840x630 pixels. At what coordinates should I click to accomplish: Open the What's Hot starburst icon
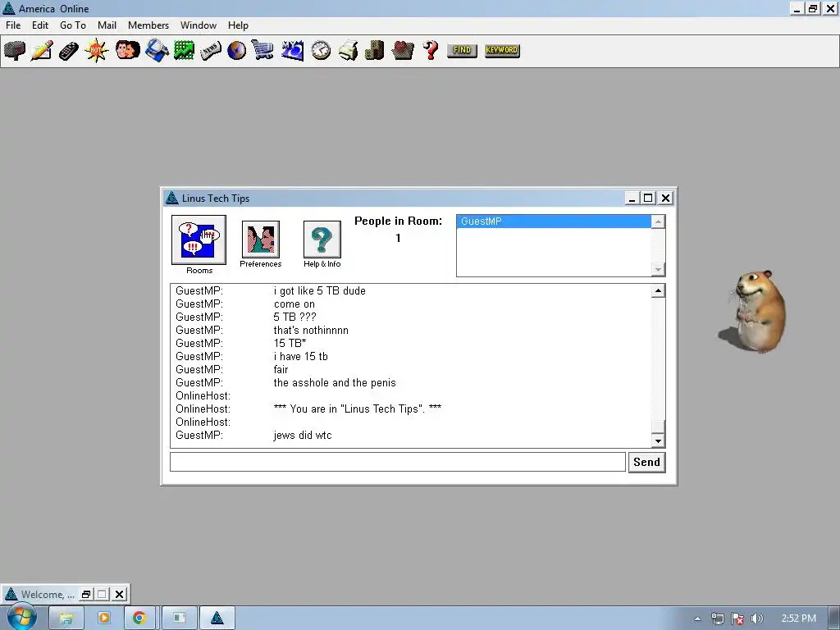click(97, 51)
